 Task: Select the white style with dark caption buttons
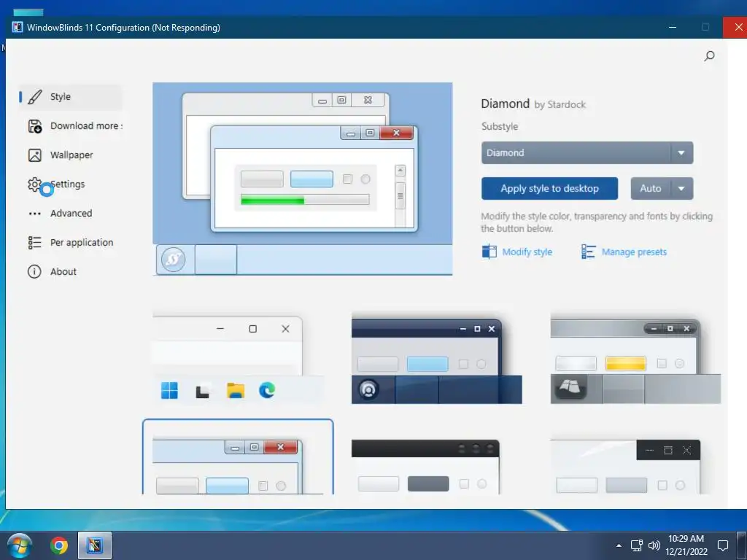tap(625, 467)
